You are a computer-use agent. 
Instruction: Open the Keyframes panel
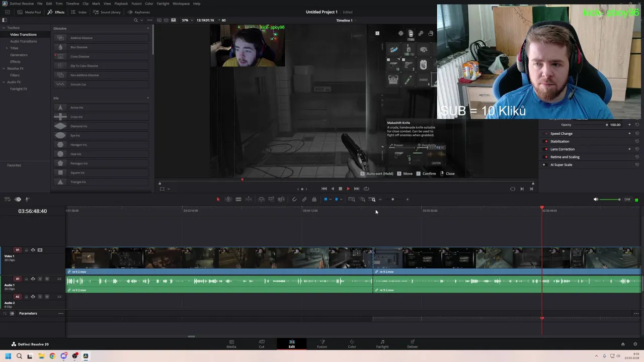point(139,12)
